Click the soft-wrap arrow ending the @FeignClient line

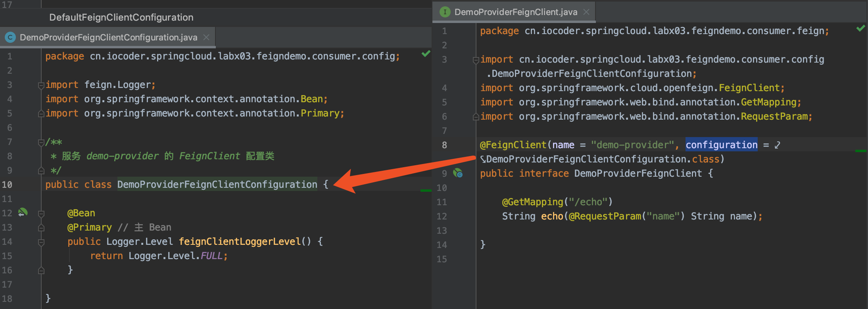click(x=777, y=145)
